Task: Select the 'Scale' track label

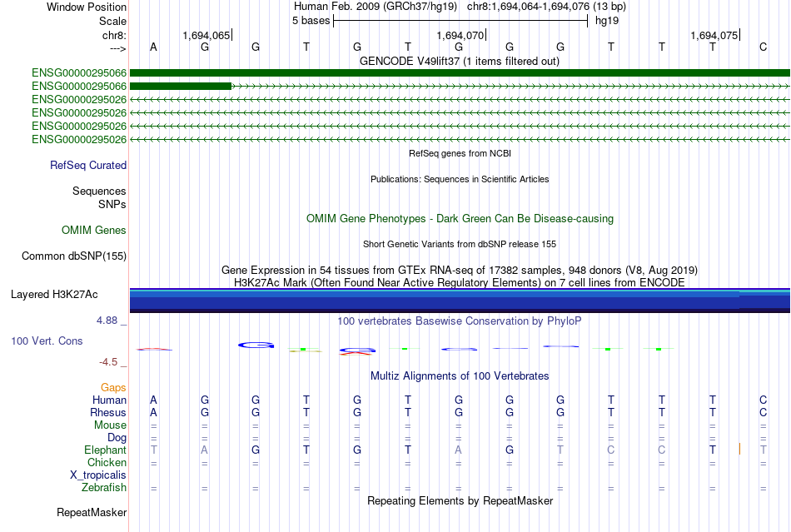Action: point(112,21)
